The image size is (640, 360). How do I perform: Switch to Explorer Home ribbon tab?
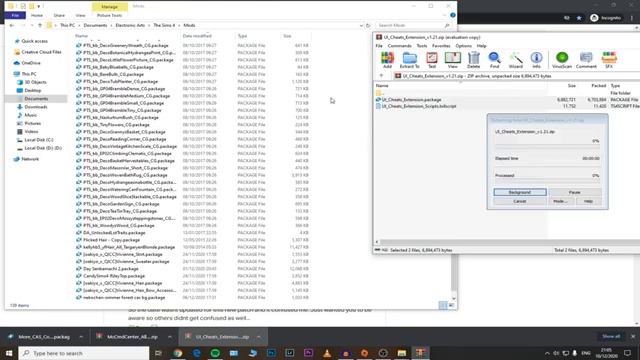[x=37, y=15]
